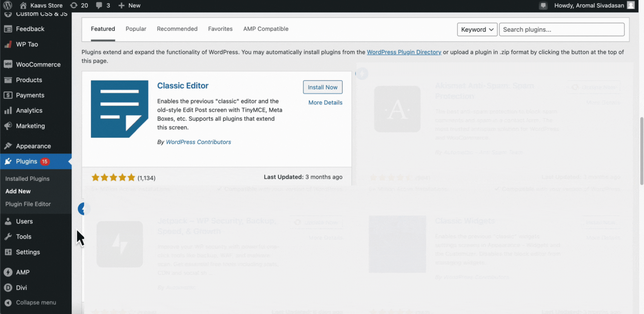Viewport: 644px width, 314px height.
Task: Click the Analytics bar chart icon
Action: click(x=8, y=111)
